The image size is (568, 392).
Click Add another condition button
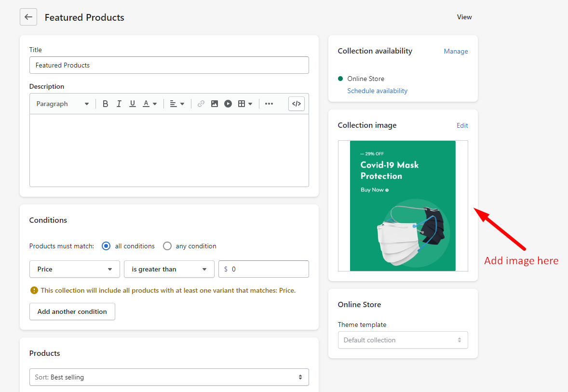[x=72, y=311]
